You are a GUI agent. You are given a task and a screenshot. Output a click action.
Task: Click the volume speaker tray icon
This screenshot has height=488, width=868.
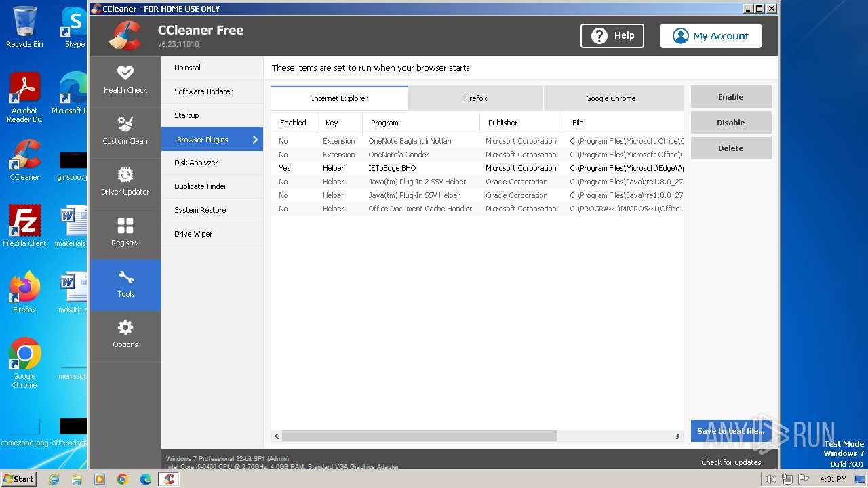770,479
